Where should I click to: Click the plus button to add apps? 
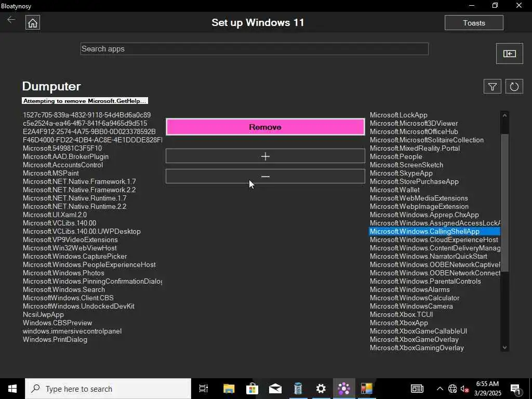click(x=265, y=156)
